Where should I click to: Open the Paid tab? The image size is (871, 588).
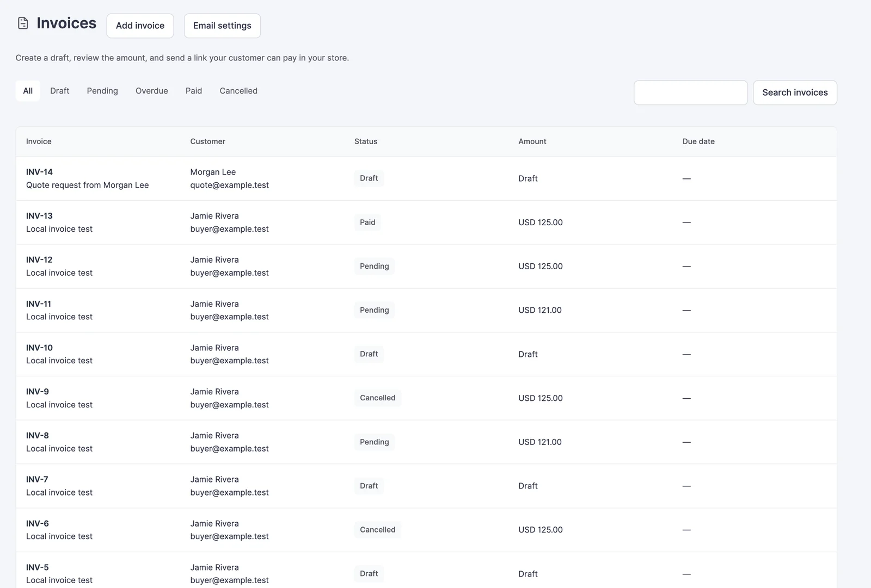pos(194,91)
